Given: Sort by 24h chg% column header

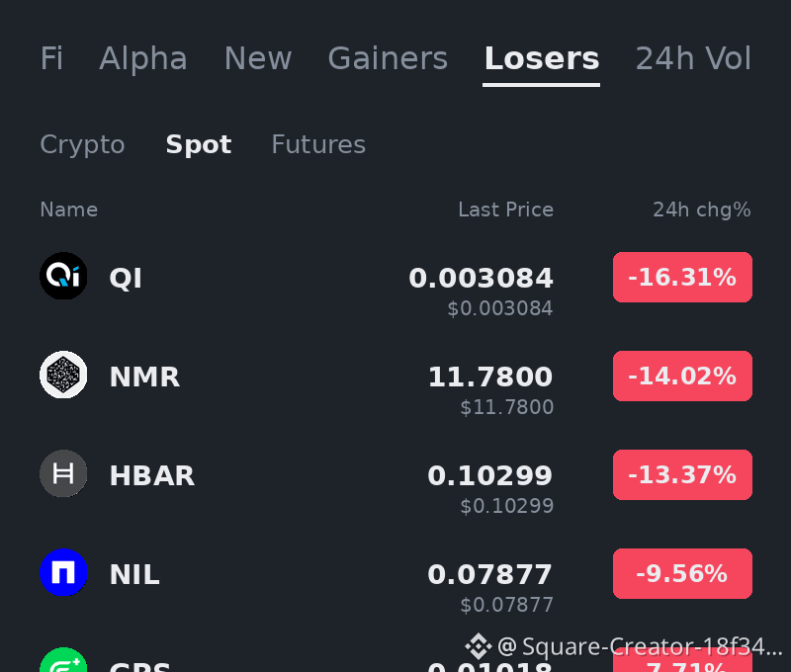Looking at the screenshot, I should [x=702, y=210].
